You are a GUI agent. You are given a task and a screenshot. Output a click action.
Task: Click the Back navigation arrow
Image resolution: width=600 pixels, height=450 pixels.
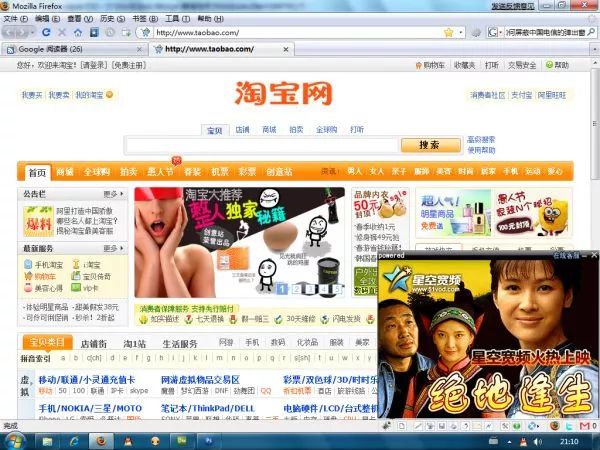coord(10,33)
